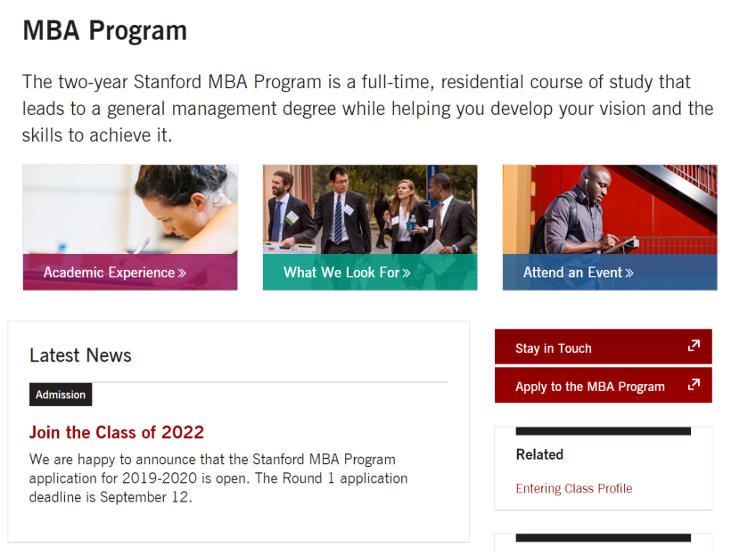Follow the Entering Class Profile link

pos(574,488)
